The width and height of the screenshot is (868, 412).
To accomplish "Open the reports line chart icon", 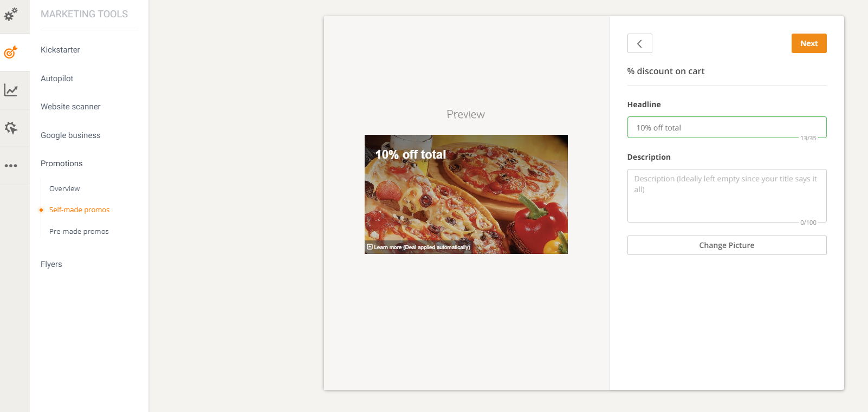I will point(11,90).
